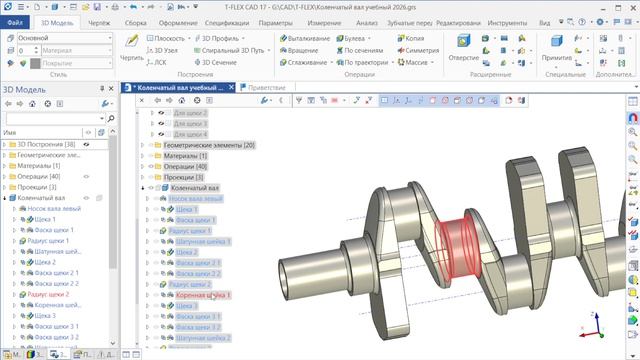
Task: Click the magnet snap icon on right toolbar
Action: point(633,118)
